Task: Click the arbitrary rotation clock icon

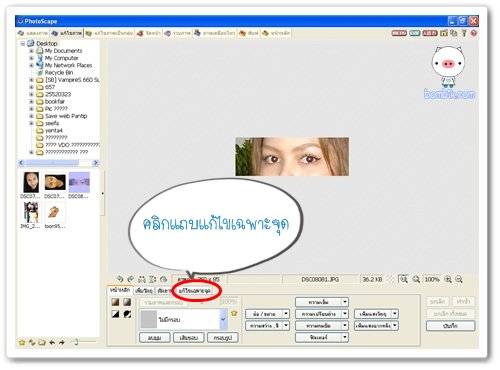Action: pyautogui.click(x=163, y=279)
